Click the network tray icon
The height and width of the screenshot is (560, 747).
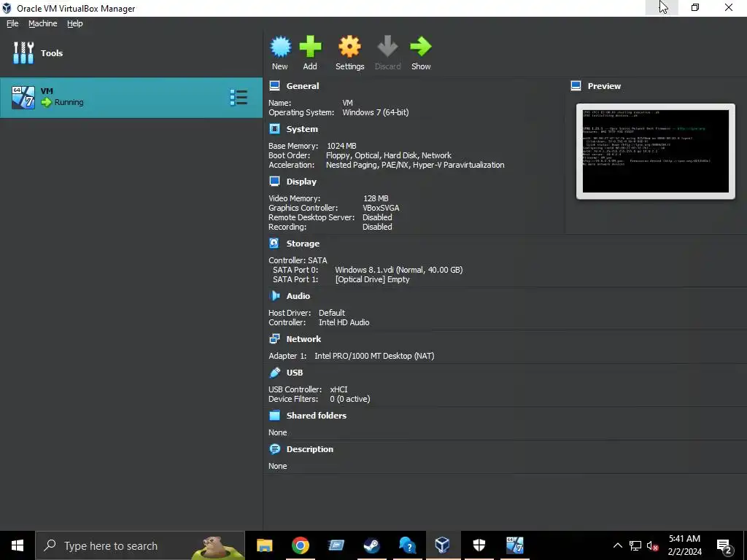(635, 545)
